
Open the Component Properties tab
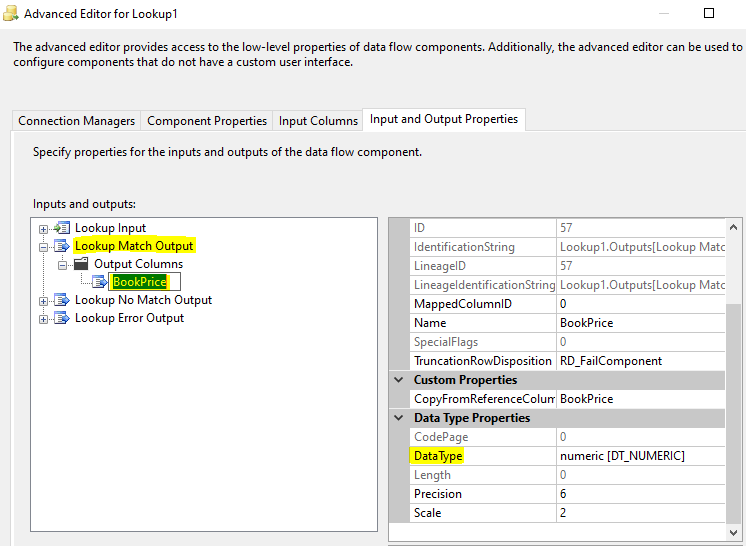(x=207, y=121)
